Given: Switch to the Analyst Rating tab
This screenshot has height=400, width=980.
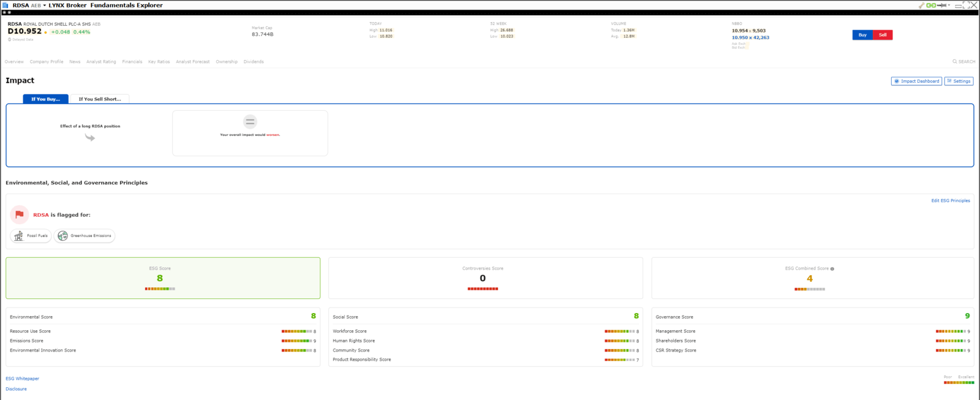Looking at the screenshot, I should coord(101,61).
